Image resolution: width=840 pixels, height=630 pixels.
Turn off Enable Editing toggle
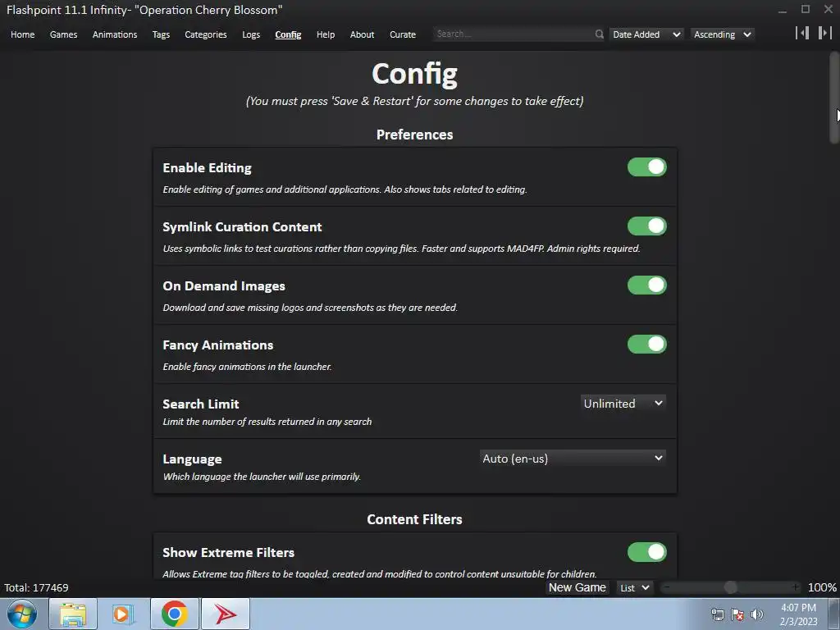click(646, 167)
